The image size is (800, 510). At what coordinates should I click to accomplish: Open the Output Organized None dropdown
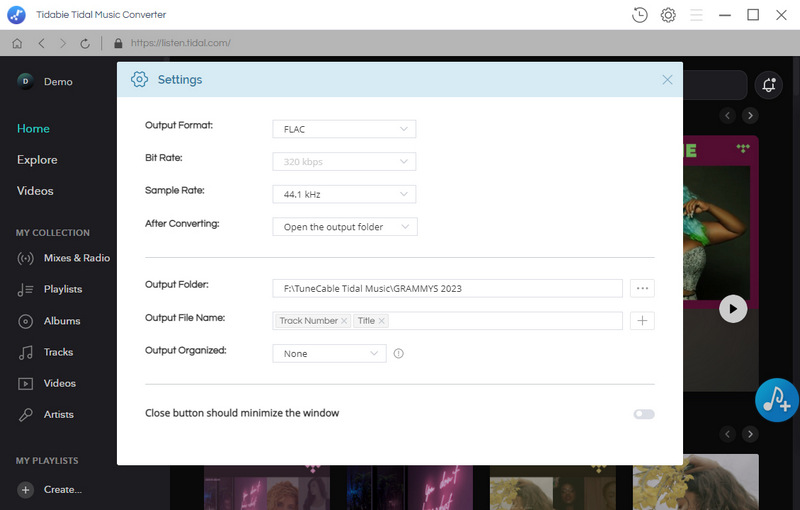329,353
